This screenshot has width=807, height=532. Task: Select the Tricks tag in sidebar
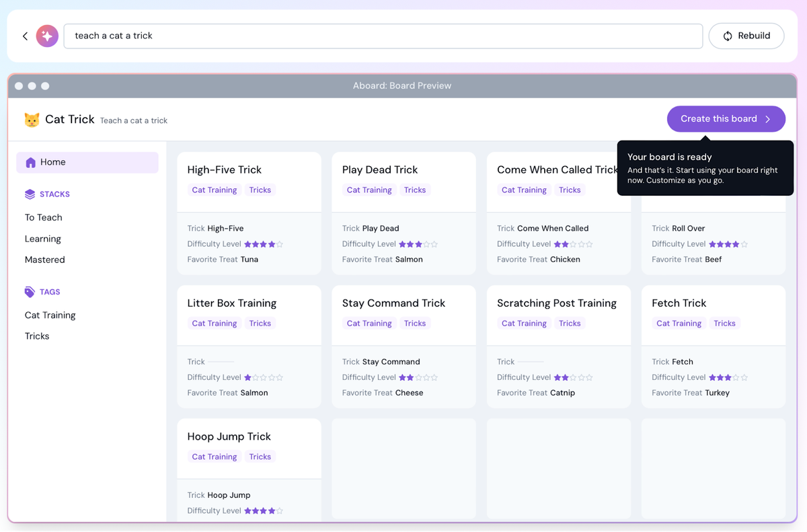click(37, 336)
